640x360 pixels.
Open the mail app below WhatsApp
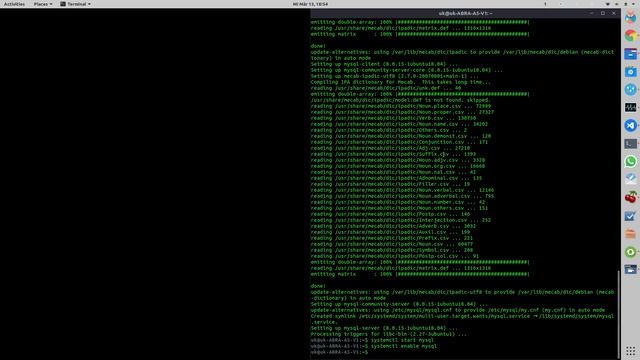tap(630, 179)
